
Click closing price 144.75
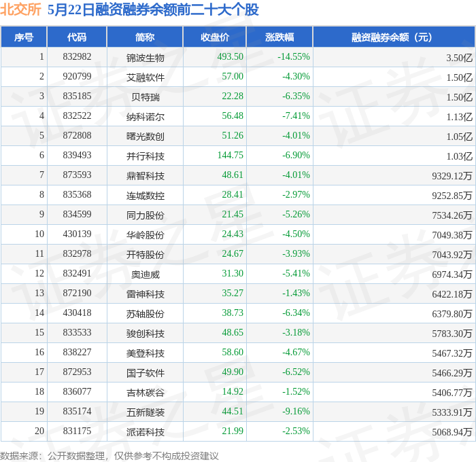(230, 156)
